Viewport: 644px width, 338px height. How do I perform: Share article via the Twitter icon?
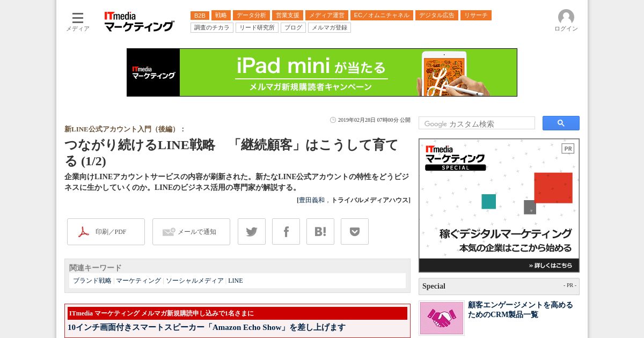[x=252, y=232]
